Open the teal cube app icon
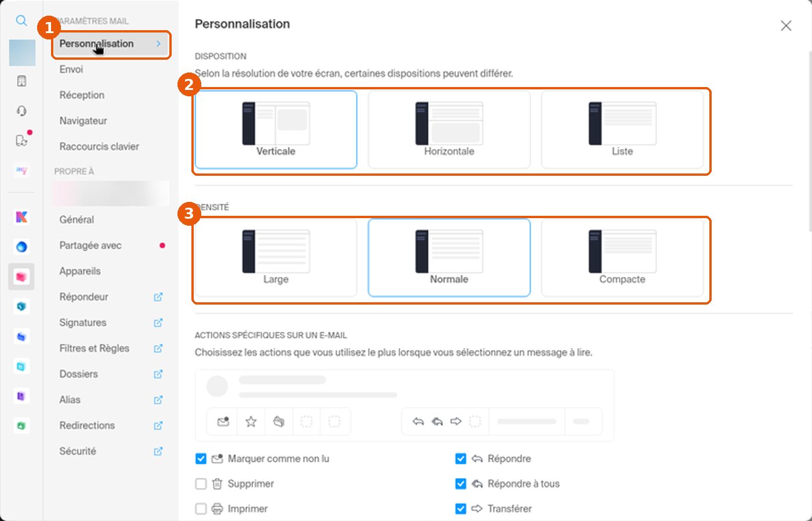Screen dimensions: 812x521 (x=21, y=306)
